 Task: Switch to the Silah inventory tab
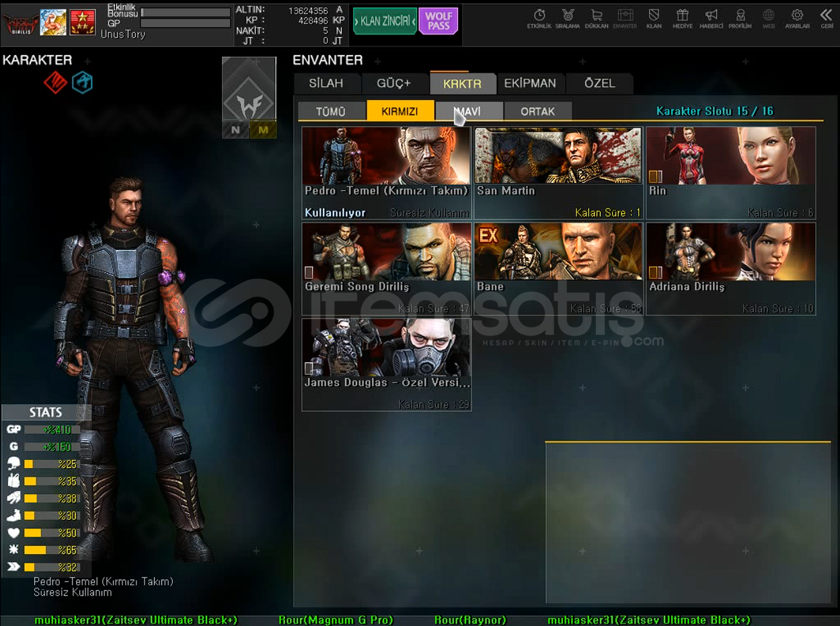pos(326,83)
